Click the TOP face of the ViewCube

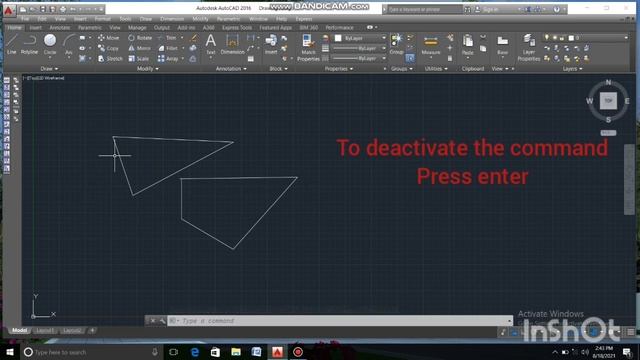pos(608,100)
